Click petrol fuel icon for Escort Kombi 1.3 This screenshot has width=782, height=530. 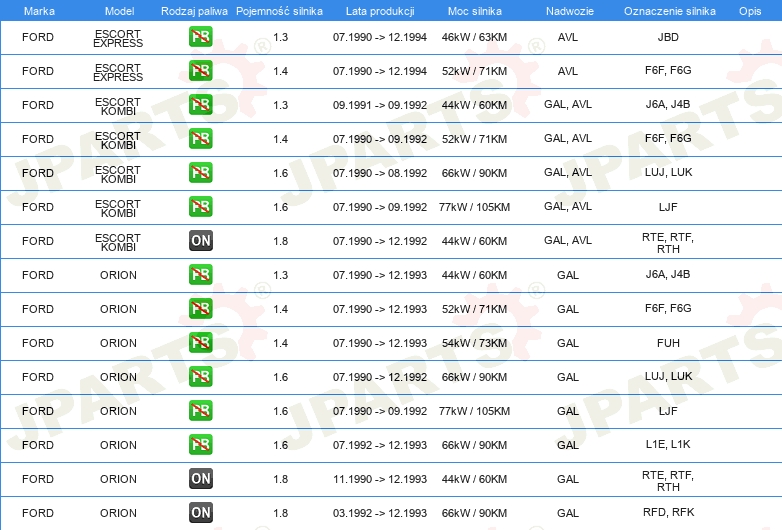(x=200, y=105)
